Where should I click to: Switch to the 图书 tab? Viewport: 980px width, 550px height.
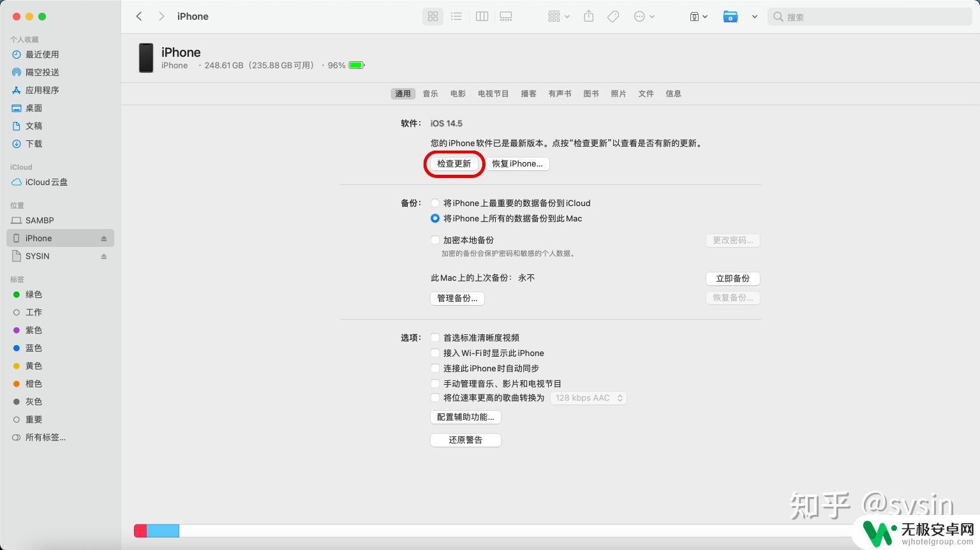pos(591,93)
